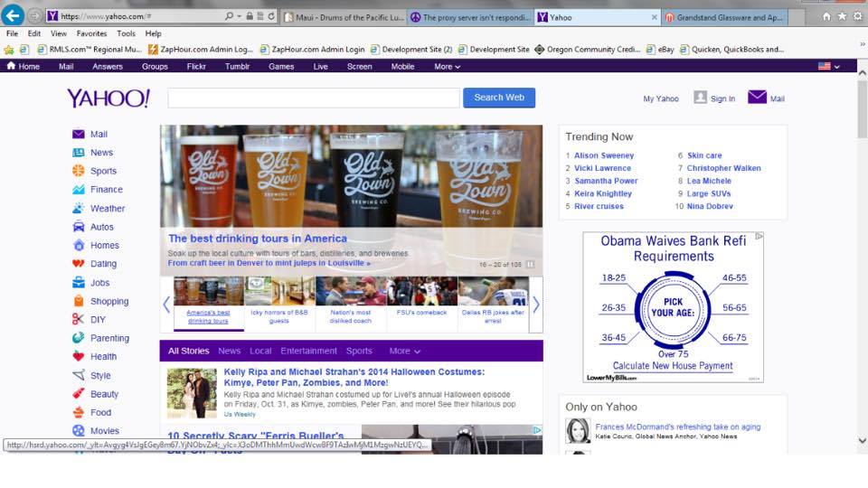Open the Tools menu
868x488 pixels.
[x=126, y=33]
